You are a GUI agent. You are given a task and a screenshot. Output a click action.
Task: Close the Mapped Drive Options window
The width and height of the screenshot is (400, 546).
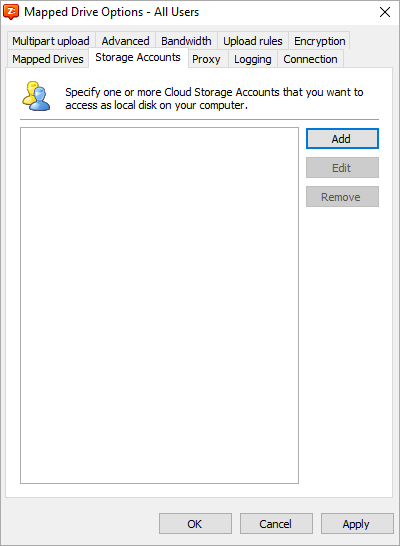[385, 12]
